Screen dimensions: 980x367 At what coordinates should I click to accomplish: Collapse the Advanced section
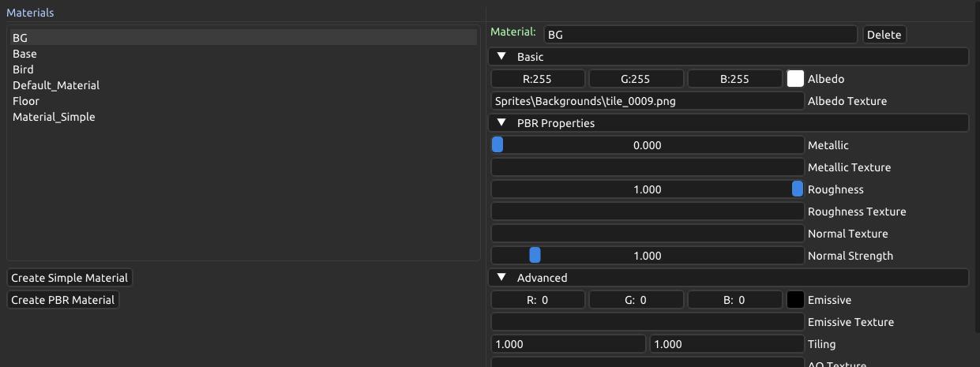pos(501,278)
